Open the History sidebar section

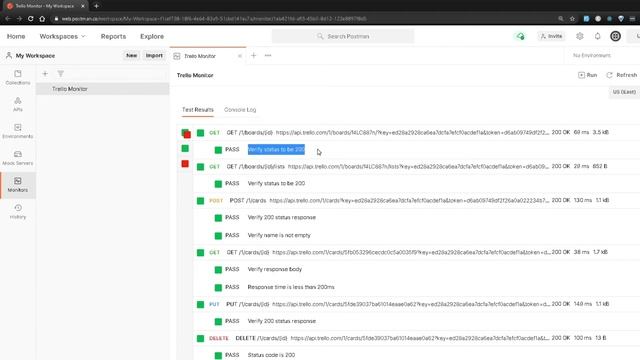18,211
